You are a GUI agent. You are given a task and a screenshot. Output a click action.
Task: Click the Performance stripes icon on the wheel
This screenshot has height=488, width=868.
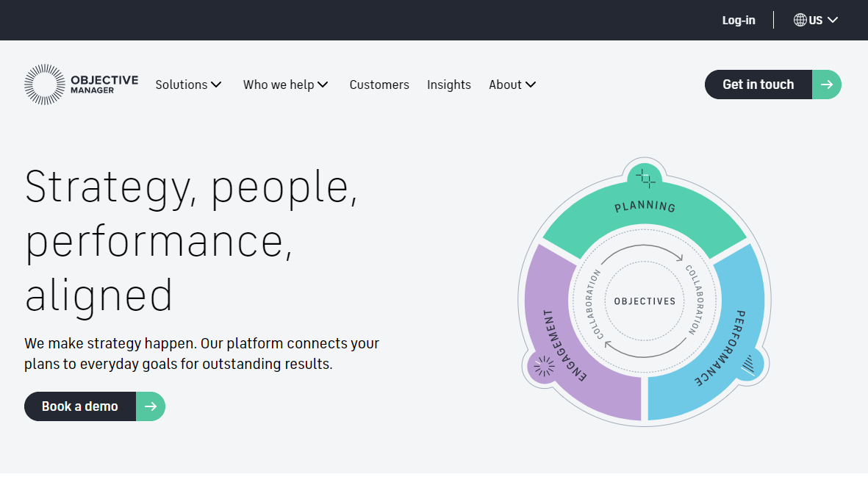(x=748, y=365)
